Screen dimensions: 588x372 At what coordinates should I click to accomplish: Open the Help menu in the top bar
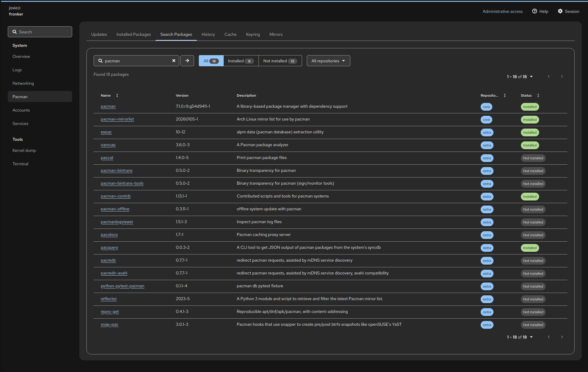tap(540, 11)
